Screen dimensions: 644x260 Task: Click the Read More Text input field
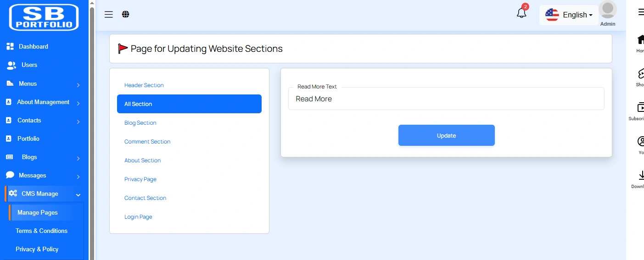(x=446, y=99)
